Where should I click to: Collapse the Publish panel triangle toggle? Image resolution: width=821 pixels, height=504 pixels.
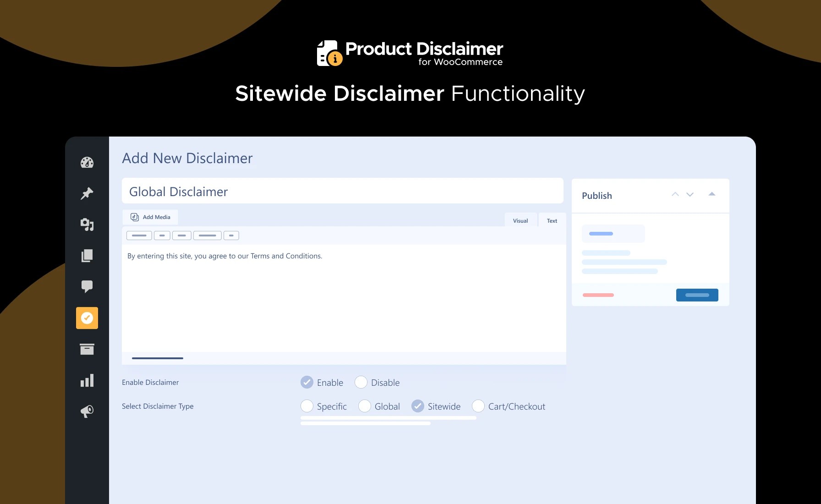pos(712,194)
